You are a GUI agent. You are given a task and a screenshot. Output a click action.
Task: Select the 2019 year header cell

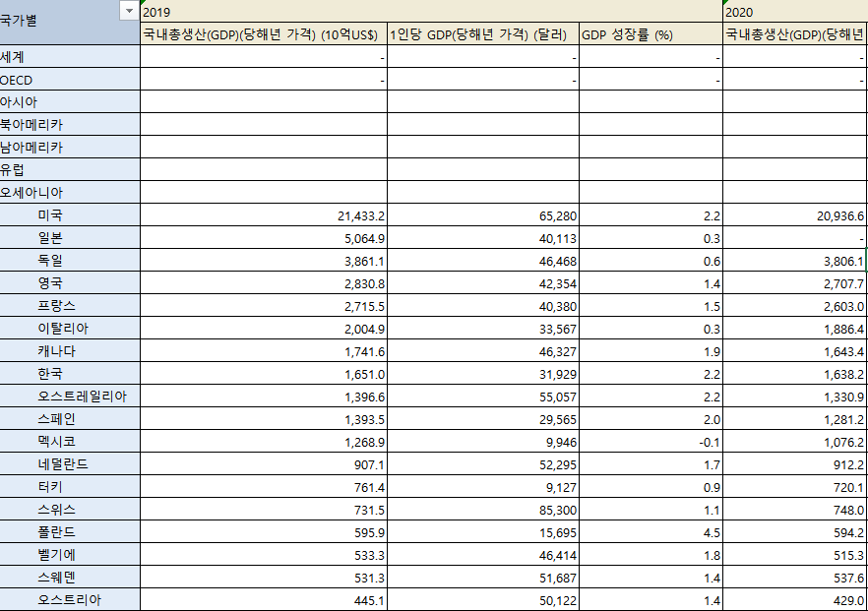[431, 12]
